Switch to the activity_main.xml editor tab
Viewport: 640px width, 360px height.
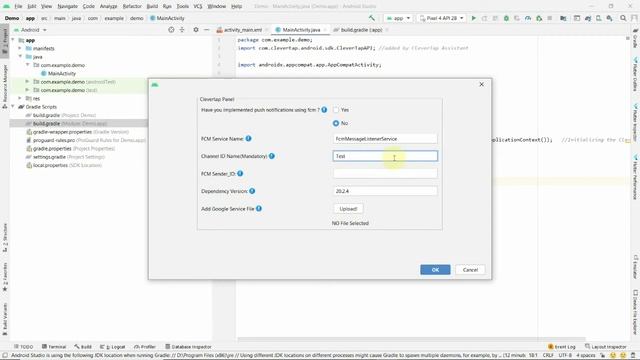[x=242, y=30]
